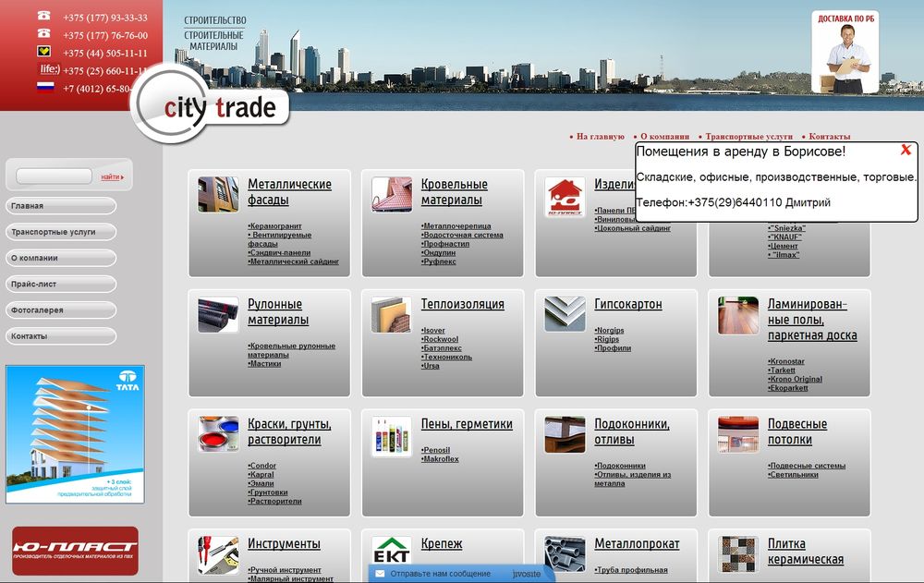Open the metal facades category thumbnail
Screen dimensions: 924x583
(218, 195)
